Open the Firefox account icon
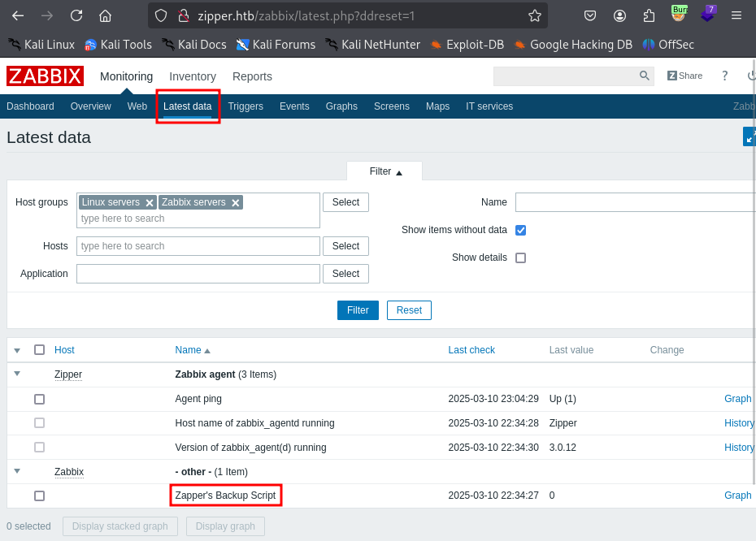Screen dimensions: 756x541 pyautogui.click(x=619, y=16)
